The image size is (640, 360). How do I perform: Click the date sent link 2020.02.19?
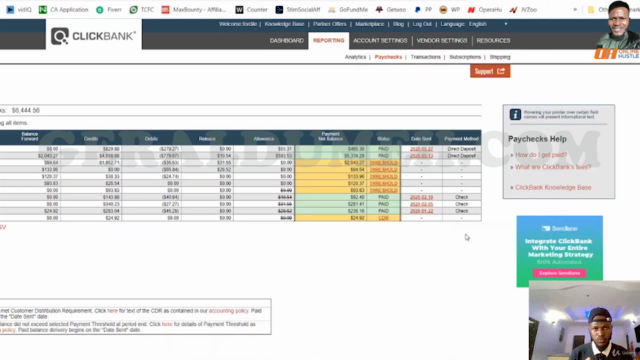coord(421,197)
